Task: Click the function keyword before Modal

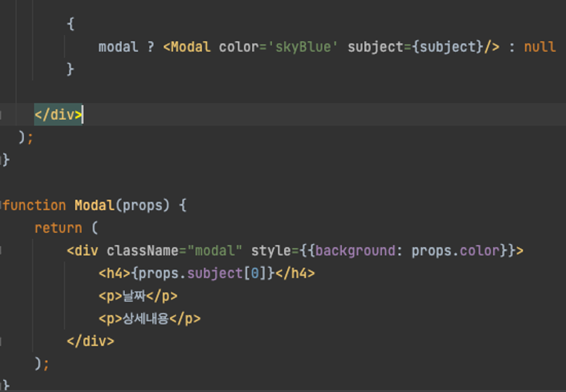Action: (x=34, y=205)
